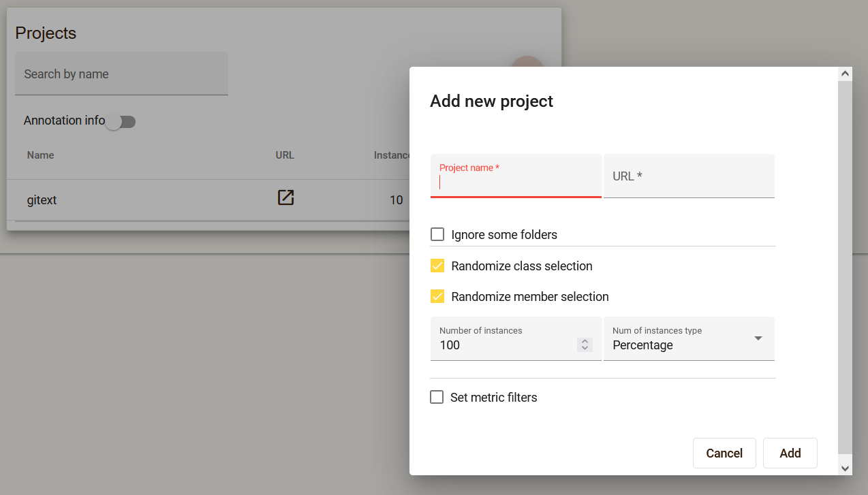Increase Number of instances with stepper up arrow
This screenshot has width=868, height=495.
[585, 341]
